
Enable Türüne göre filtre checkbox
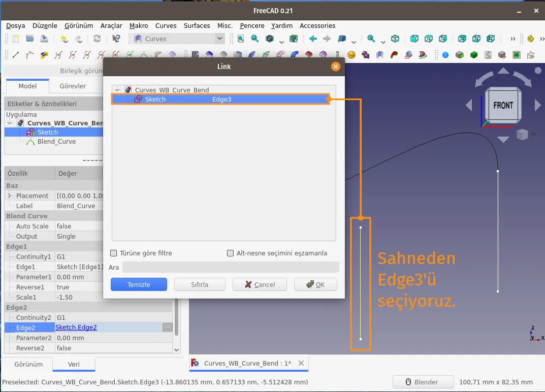(x=113, y=253)
